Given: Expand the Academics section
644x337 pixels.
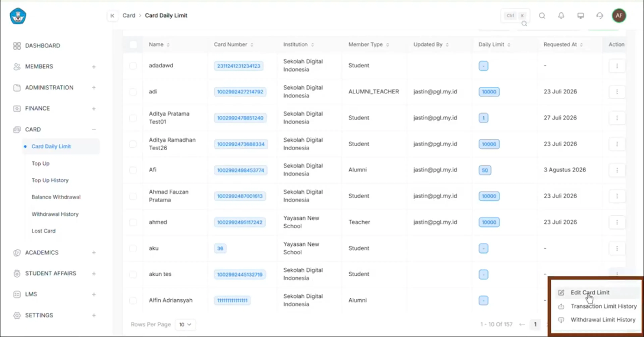Looking at the screenshot, I should (x=94, y=253).
